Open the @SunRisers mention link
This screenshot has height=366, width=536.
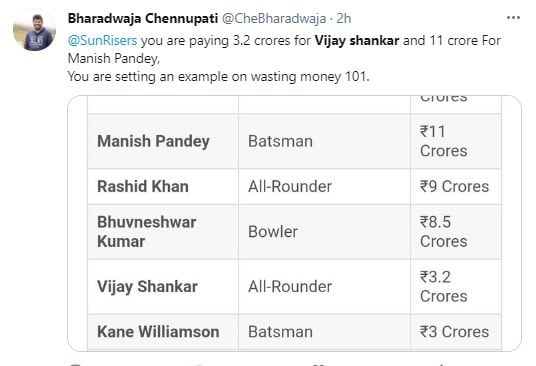(103, 41)
